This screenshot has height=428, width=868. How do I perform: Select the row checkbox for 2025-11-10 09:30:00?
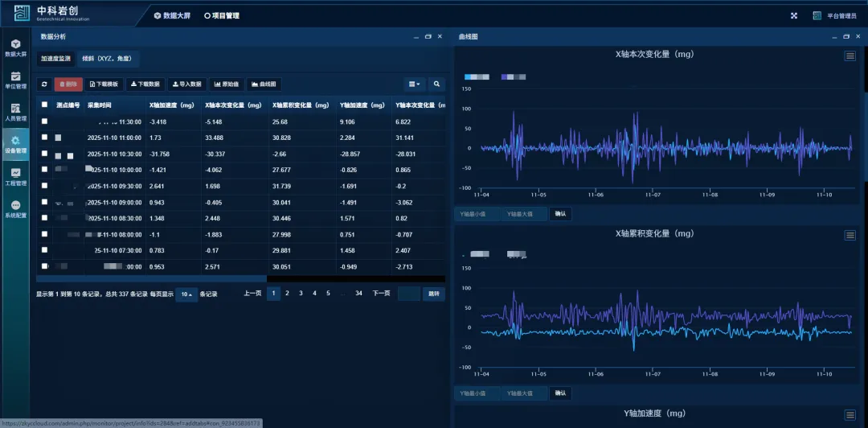pyautogui.click(x=45, y=186)
